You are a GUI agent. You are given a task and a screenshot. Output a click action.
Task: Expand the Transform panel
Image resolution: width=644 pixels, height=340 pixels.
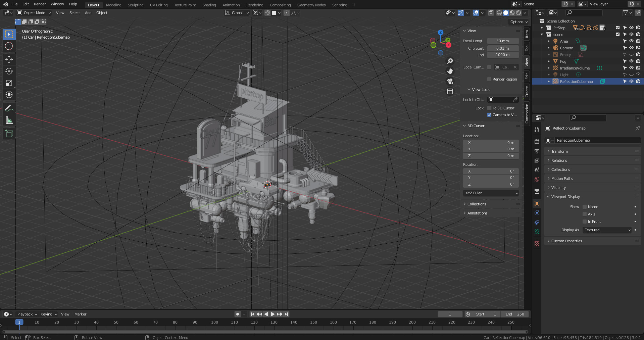click(x=559, y=151)
